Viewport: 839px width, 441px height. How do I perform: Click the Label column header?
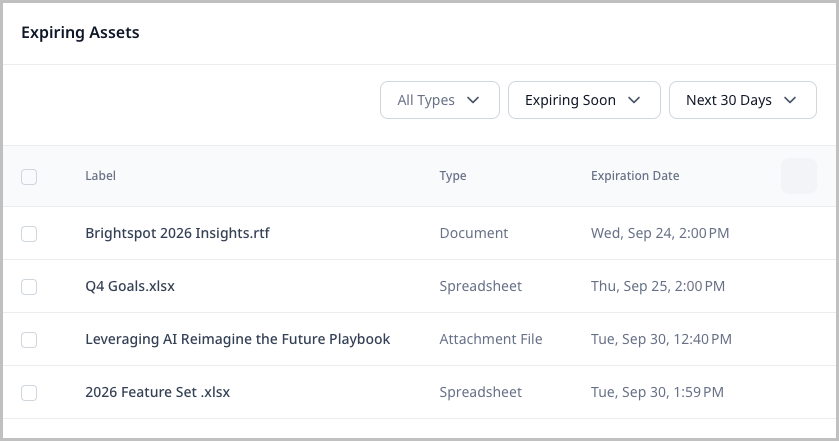[100, 176]
